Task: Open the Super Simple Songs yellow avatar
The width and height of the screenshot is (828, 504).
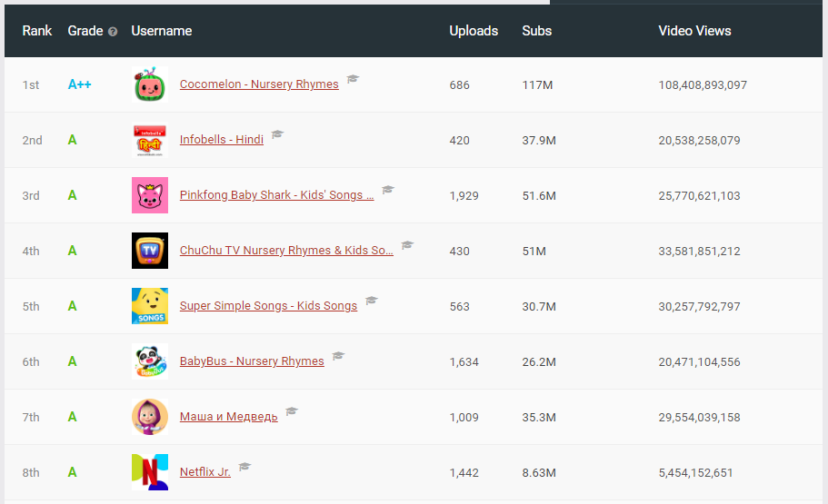Action: coord(150,306)
